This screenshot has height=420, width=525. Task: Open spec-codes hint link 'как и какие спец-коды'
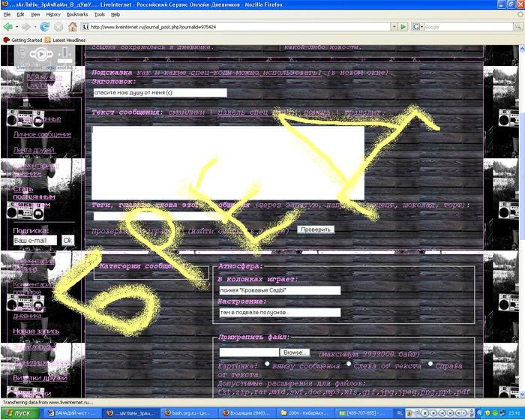[x=229, y=72]
